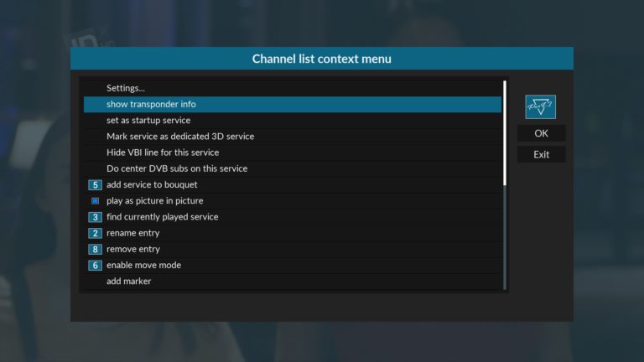Viewport: 644px width, 362px height.
Task: Click the skin logo icon above OK
Action: point(540,106)
